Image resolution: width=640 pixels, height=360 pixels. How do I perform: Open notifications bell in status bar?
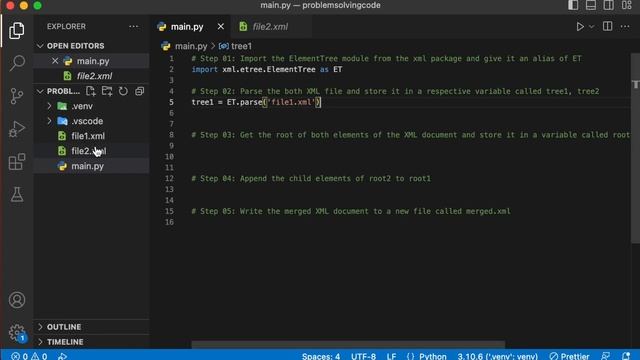click(x=626, y=356)
